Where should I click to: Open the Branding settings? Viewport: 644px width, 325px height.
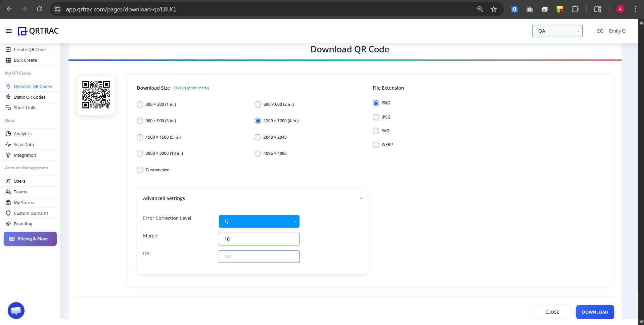pos(23,224)
